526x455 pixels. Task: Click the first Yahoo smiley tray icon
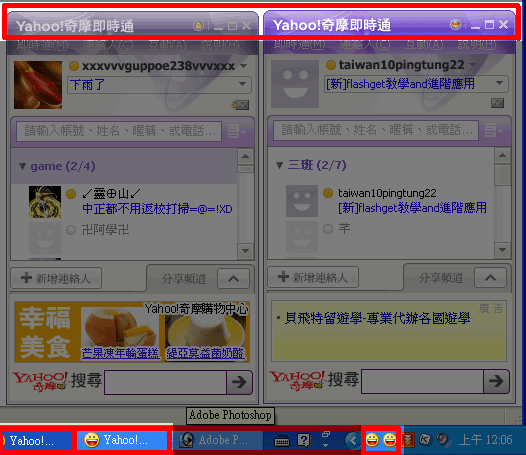pyautogui.click(x=372, y=440)
